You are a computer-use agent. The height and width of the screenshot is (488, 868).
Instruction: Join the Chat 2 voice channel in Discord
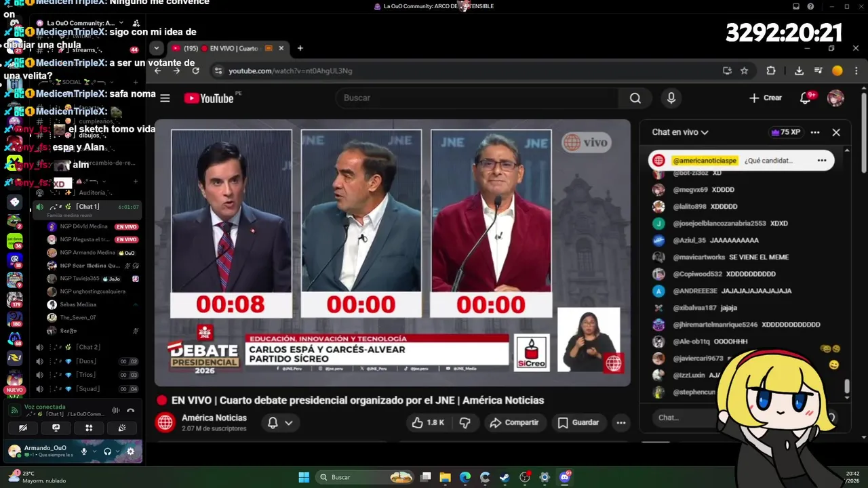[87, 347]
